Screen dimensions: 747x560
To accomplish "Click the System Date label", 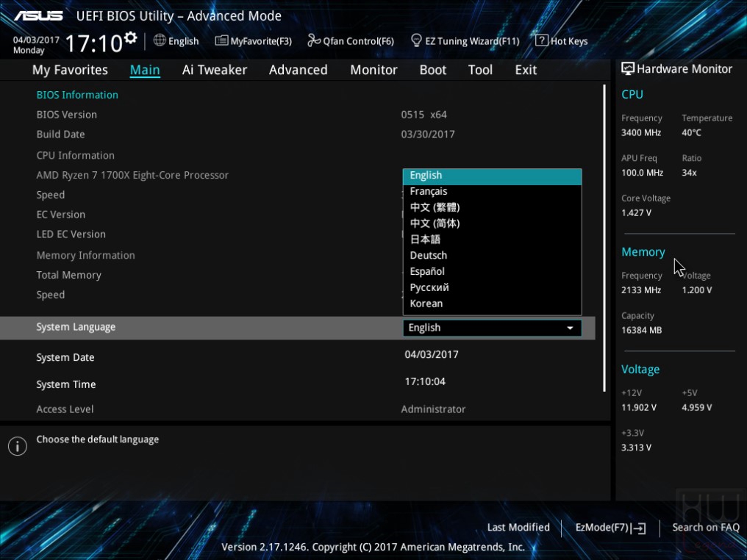I will tap(65, 358).
